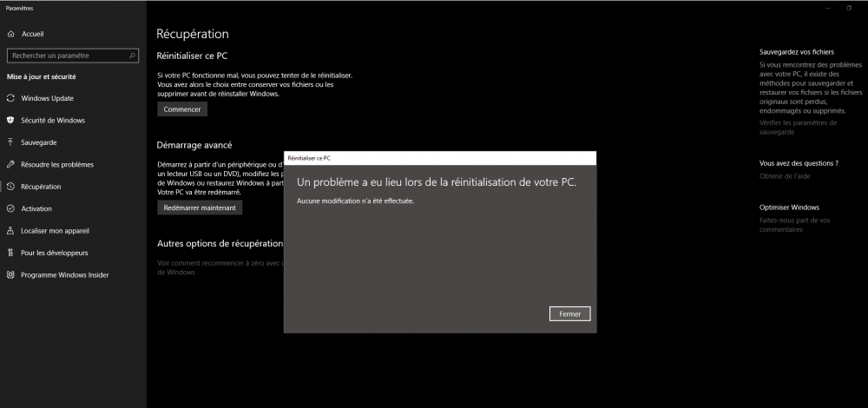Minimize the Paramètres window
Viewport: 868px width, 408px height.
pyautogui.click(x=828, y=8)
